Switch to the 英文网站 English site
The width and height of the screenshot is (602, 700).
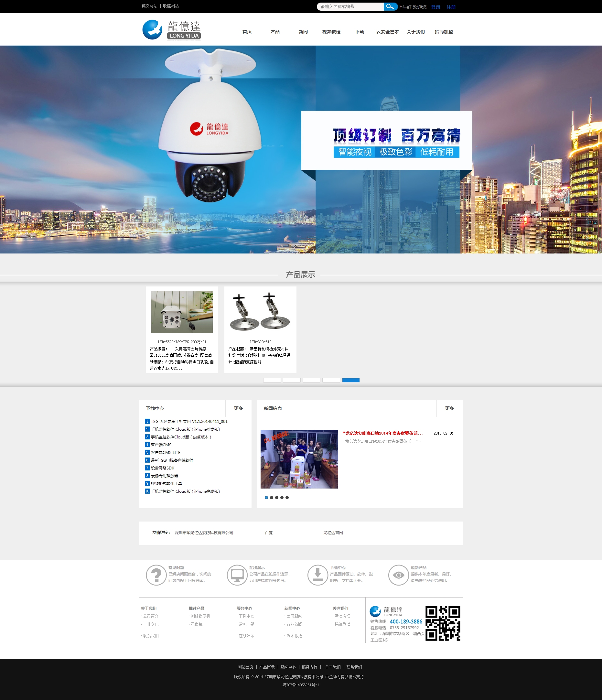point(149,6)
